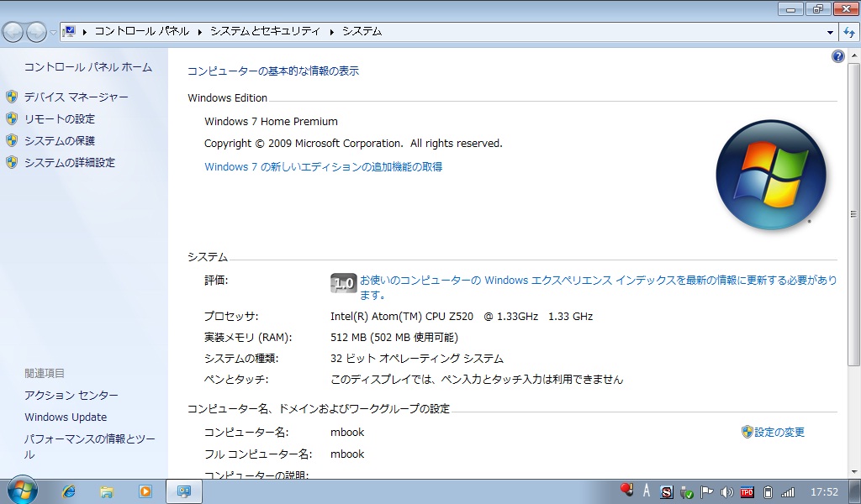Viewport: 861px width, 504px height.
Task: Open Windows Explorer folder icon on taskbar
Action: (x=107, y=491)
